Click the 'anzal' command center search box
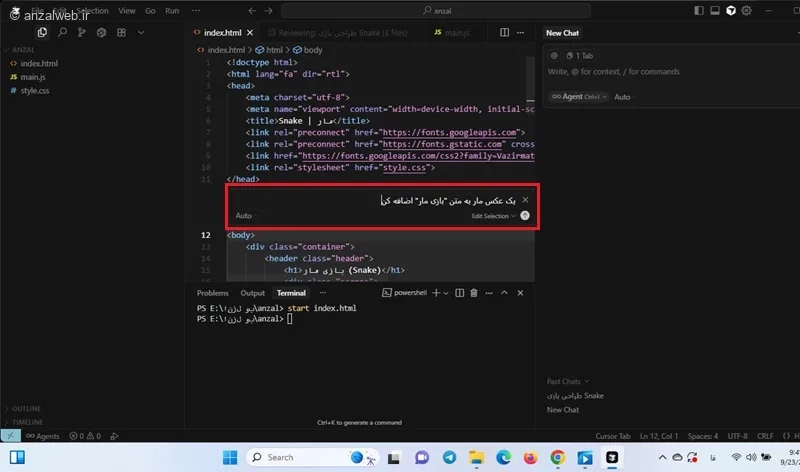The height and width of the screenshot is (472, 800). pos(436,11)
